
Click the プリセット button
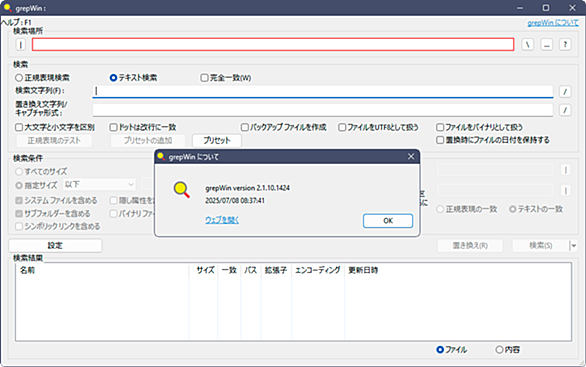click(217, 141)
